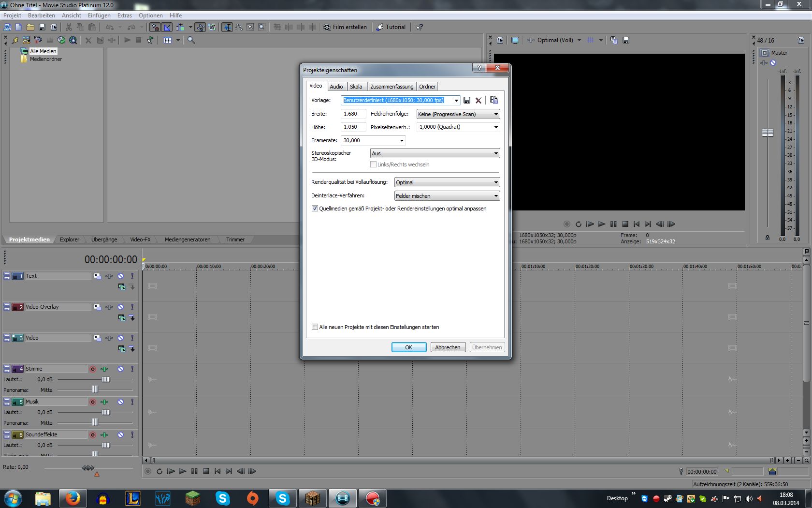Click Abbrechen to cancel the dialog
812x508 pixels.
(448, 347)
